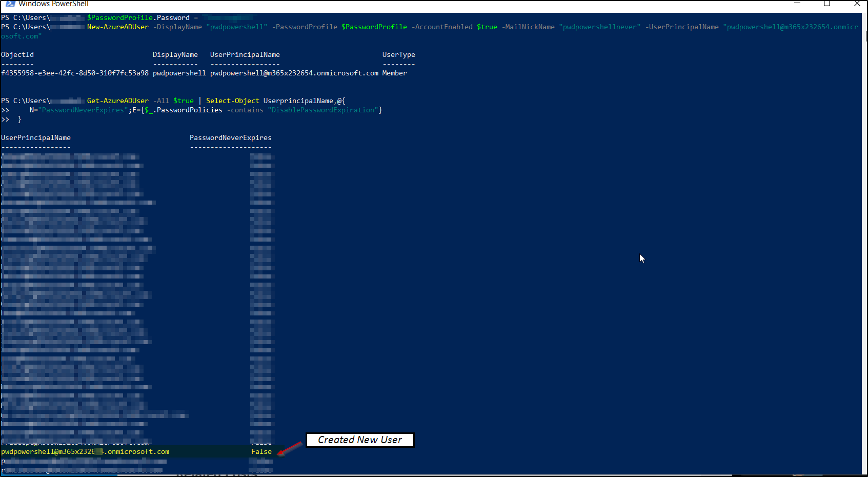
Task: Click the Get-AzureADUser command text
Action: point(118,101)
